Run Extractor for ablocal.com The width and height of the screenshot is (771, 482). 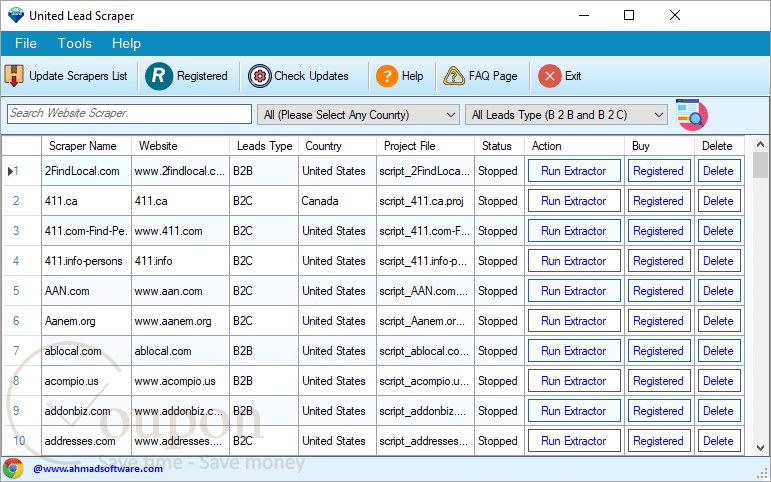tap(574, 351)
